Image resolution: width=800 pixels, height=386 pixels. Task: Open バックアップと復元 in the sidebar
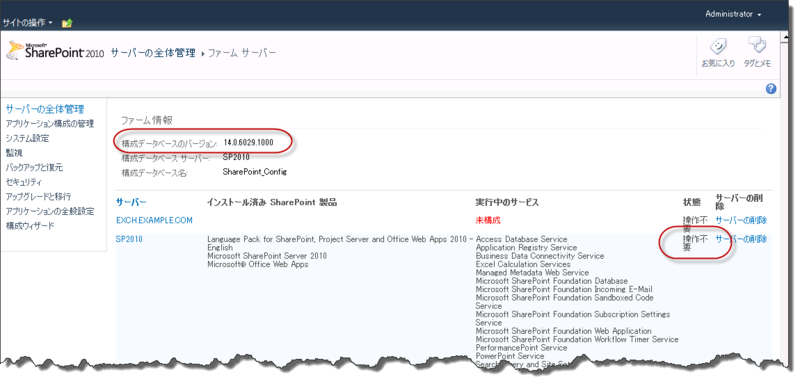[x=34, y=167]
